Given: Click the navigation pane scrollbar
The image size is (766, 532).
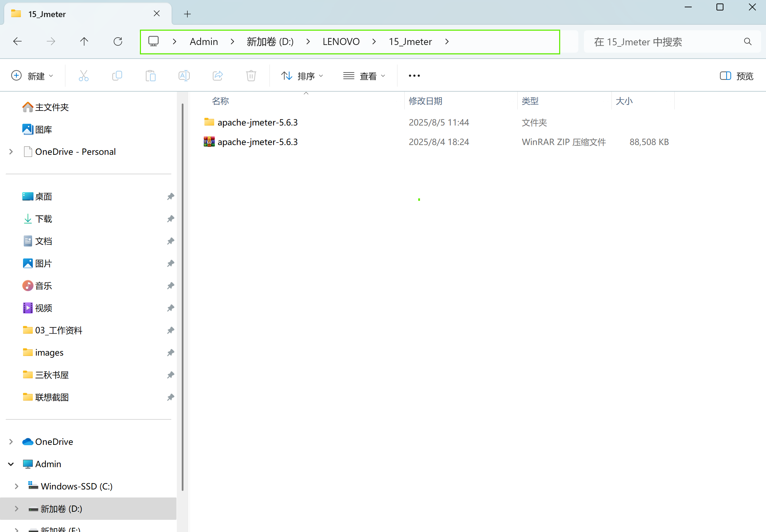Looking at the screenshot, I should pyautogui.click(x=182, y=297).
